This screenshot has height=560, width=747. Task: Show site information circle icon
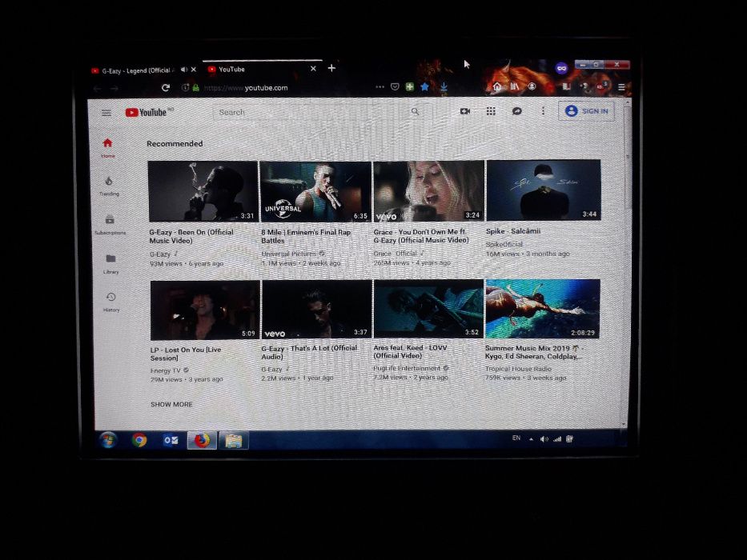pos(185,88)
